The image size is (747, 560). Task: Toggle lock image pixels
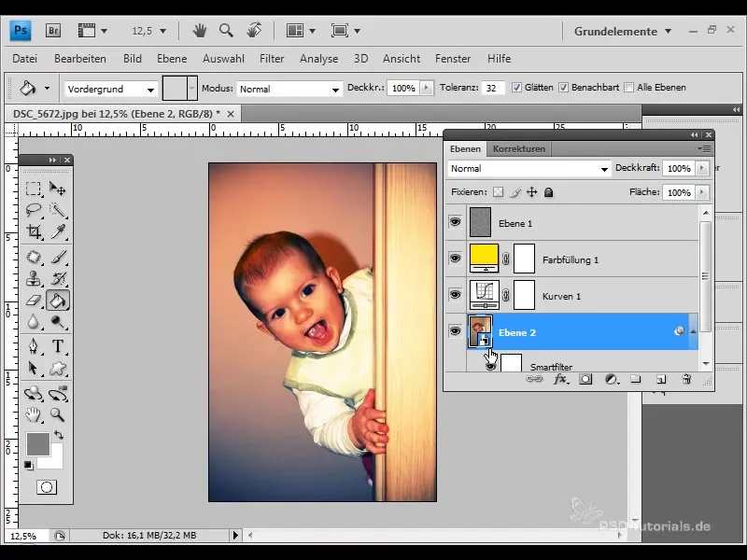(515, 192)
